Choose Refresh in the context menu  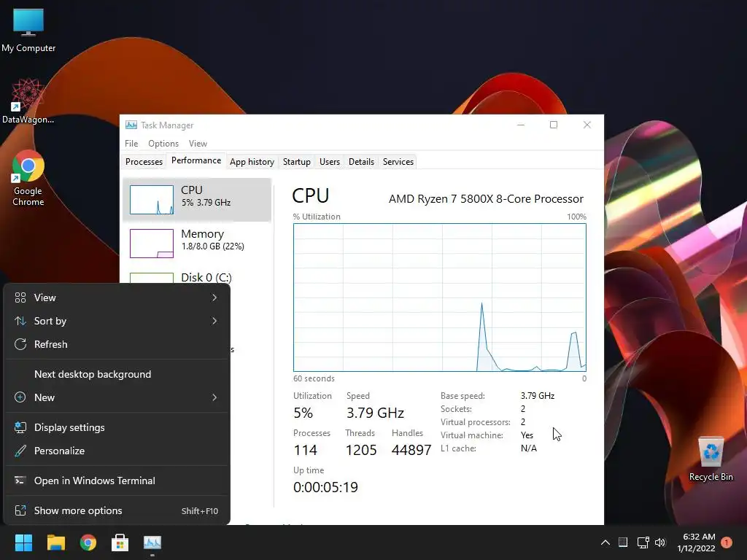click(117, 344)
